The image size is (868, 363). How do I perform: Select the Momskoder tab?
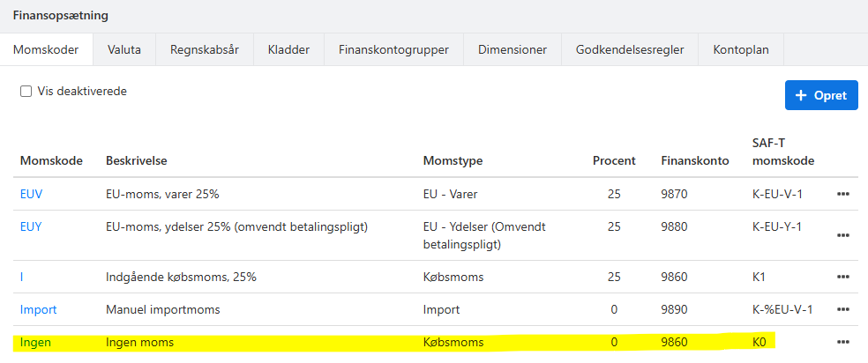[46, 49]
